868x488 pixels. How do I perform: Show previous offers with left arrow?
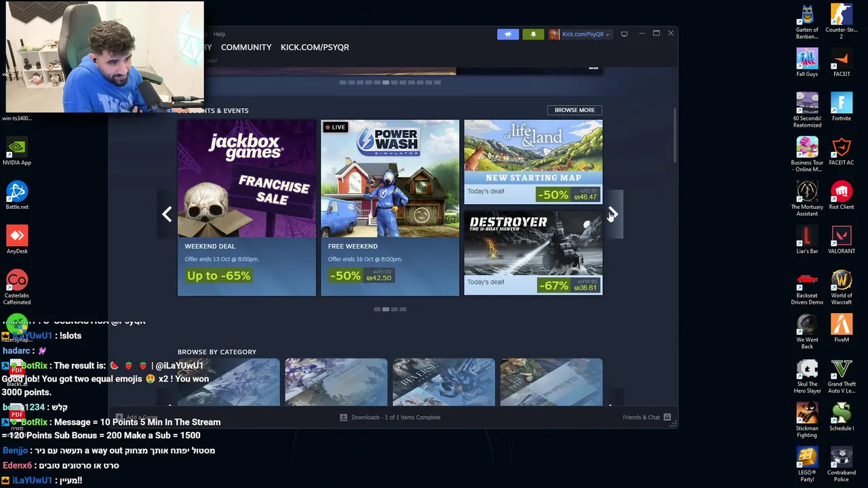coord(167,214)
